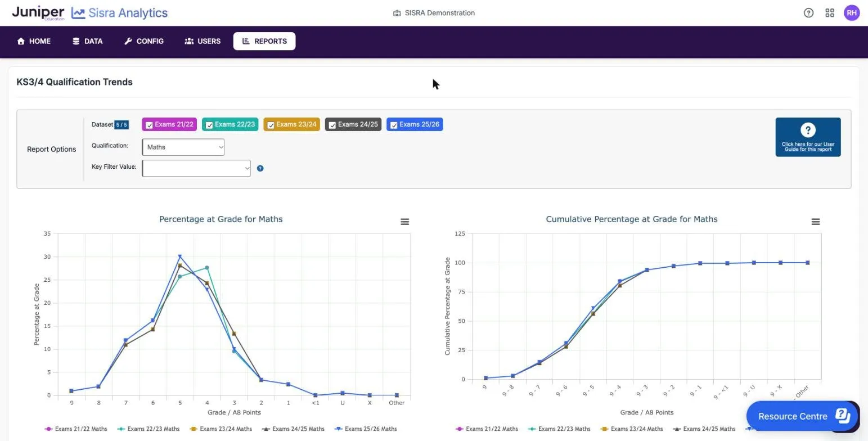Click the SISRA Demonstration school icon
The width and height of the screenshot is (868, 441).
(397, 13)
